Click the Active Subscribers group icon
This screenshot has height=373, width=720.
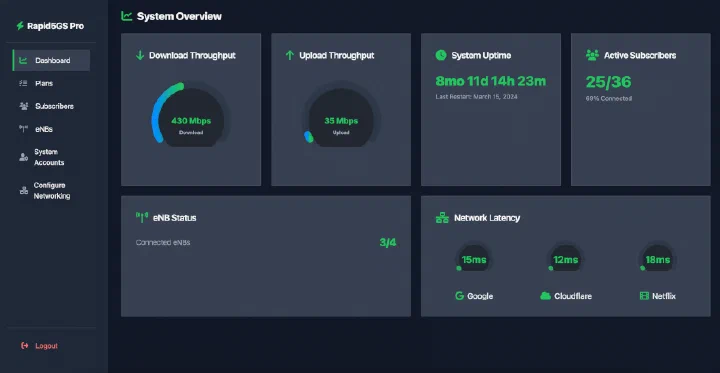pos(592,56)
